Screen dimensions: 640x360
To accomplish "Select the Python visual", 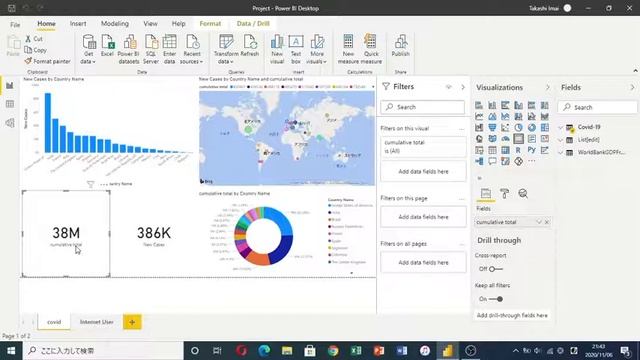I will pos(531,150).
